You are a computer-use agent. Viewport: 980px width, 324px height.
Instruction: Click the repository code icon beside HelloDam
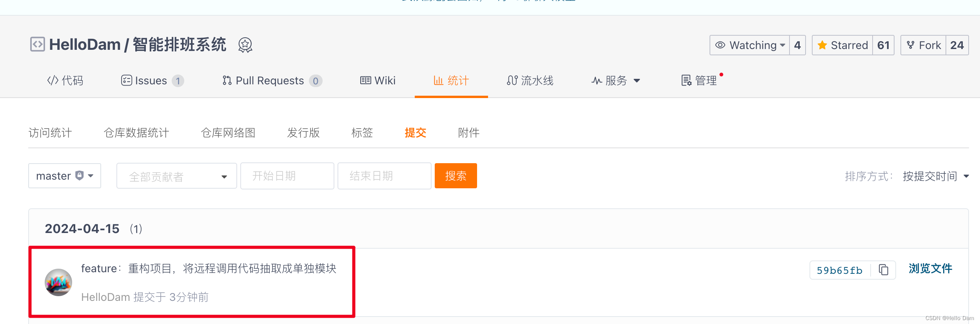(38, 44)
